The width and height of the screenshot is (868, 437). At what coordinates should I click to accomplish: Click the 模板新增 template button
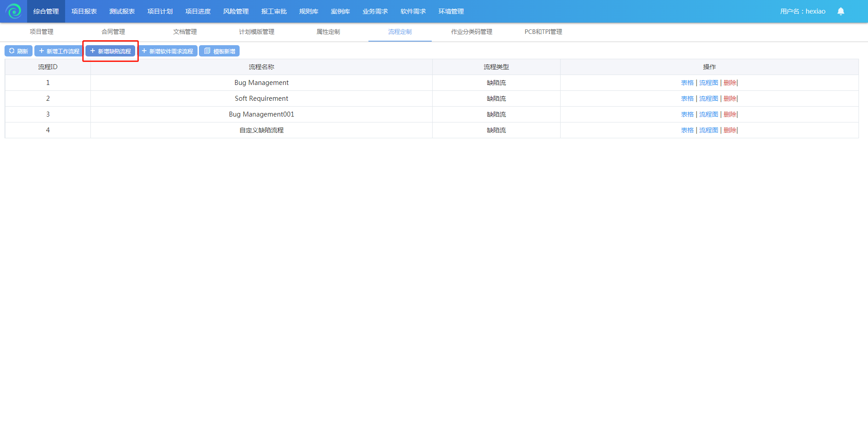coord(219,51)
